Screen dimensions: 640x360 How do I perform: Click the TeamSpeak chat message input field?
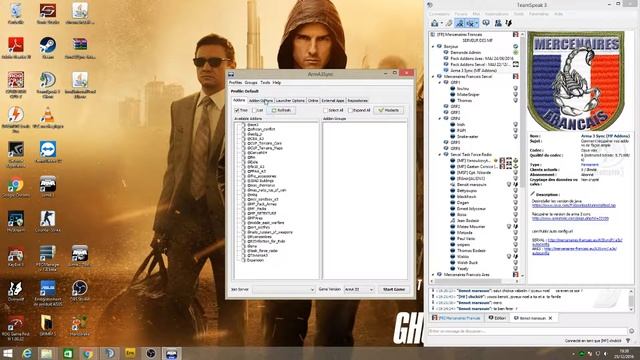pyautogui.click(x=527, y=331)
